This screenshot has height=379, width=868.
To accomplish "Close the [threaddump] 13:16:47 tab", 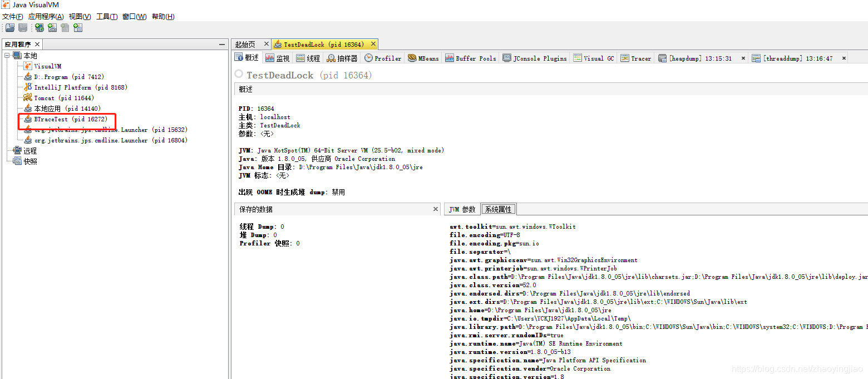I will tap(844, 58).
